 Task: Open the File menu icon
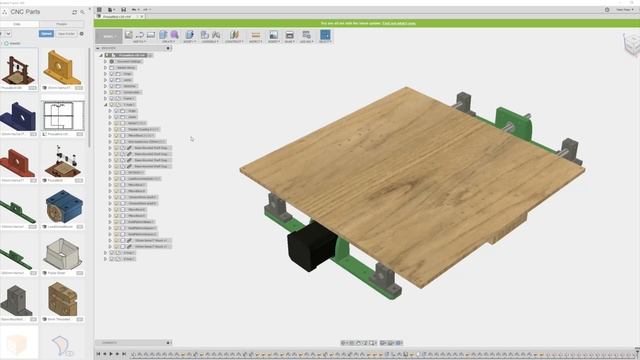click(x=111, y=10)
